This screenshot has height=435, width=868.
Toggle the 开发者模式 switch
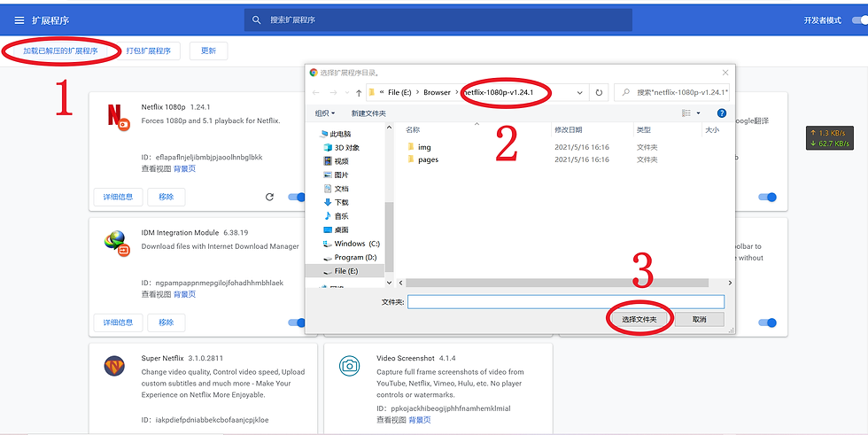(x=860, y=20)
